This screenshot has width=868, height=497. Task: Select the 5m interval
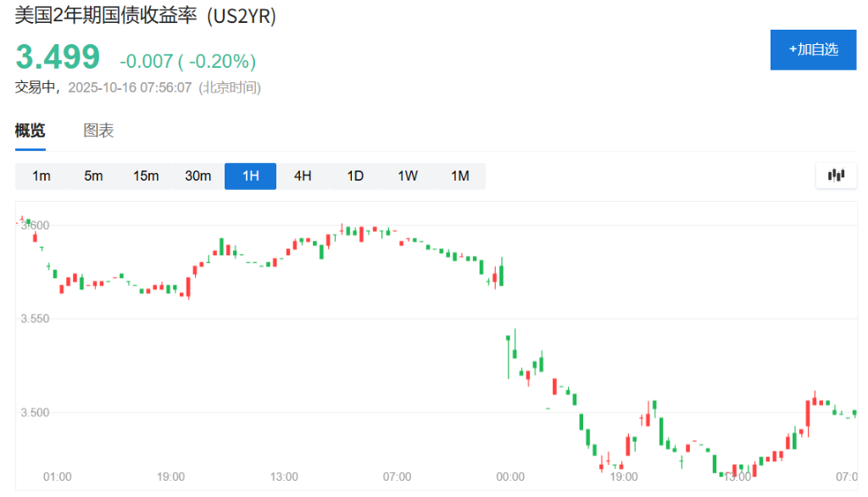[93, 176]
